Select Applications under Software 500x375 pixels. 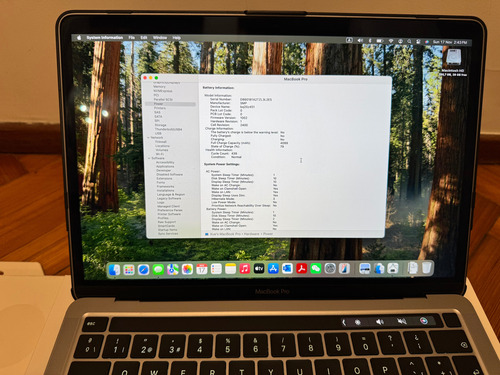point(165,166)
